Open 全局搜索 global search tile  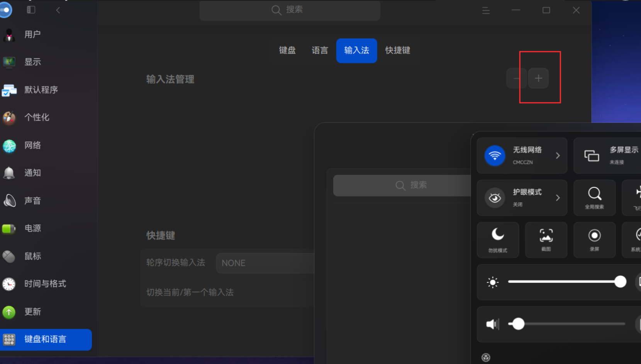[594, 198]
